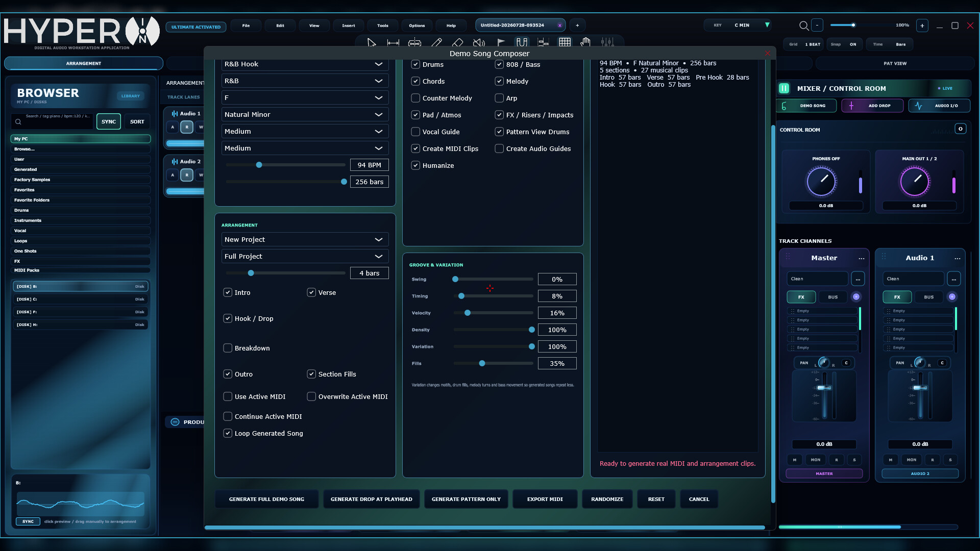Click the Fills slider handle

click(x=482, y=363)
